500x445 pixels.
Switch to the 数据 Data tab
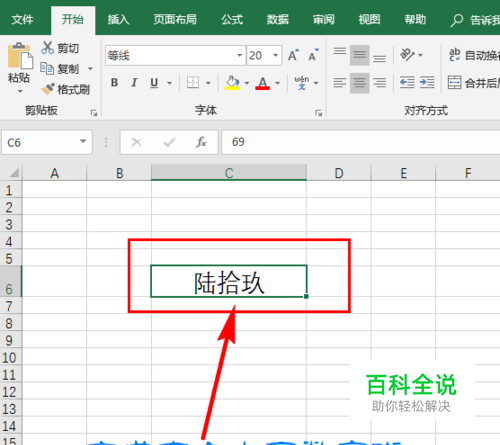pos(278,20)
